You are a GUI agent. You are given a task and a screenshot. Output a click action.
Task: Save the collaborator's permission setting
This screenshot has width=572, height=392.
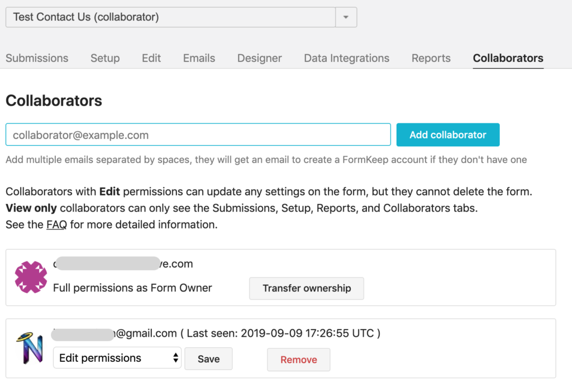click(208, 359)
